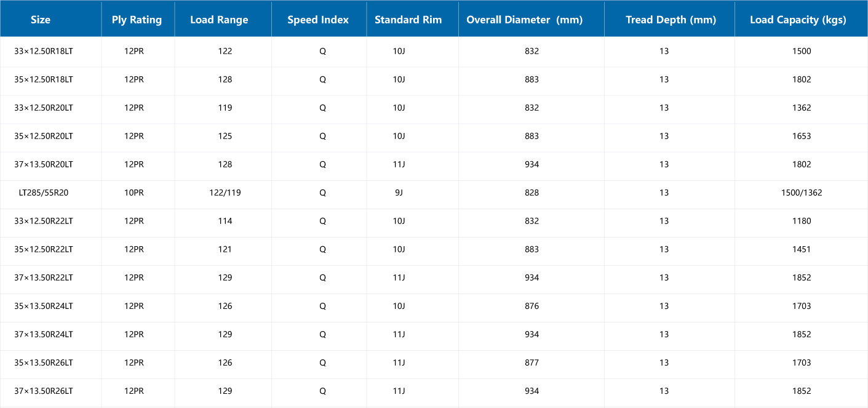Select the Overall Diameter (mm) header

pos(524,20)
